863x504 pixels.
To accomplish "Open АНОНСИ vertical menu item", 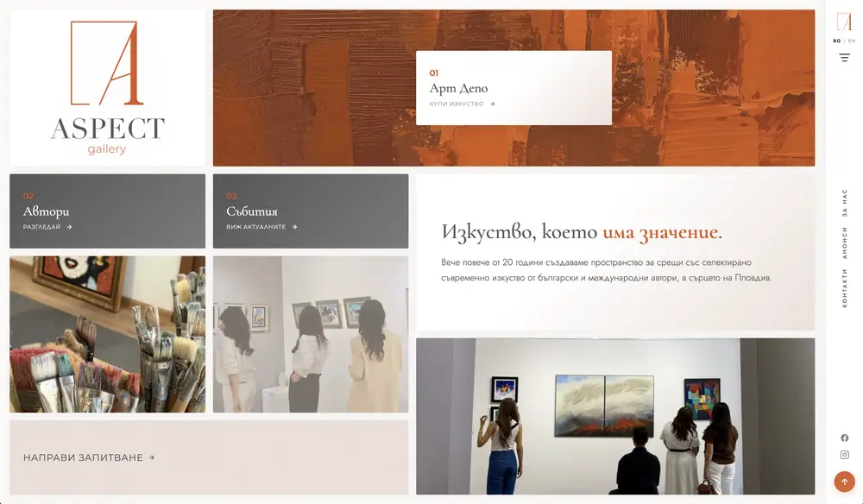I will pos(844,243).
